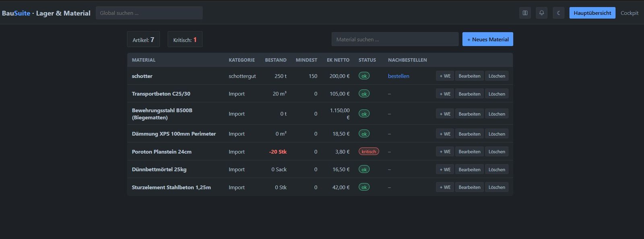Click + WE in the Bewehrungsstahl B500B row

[445, 114]
